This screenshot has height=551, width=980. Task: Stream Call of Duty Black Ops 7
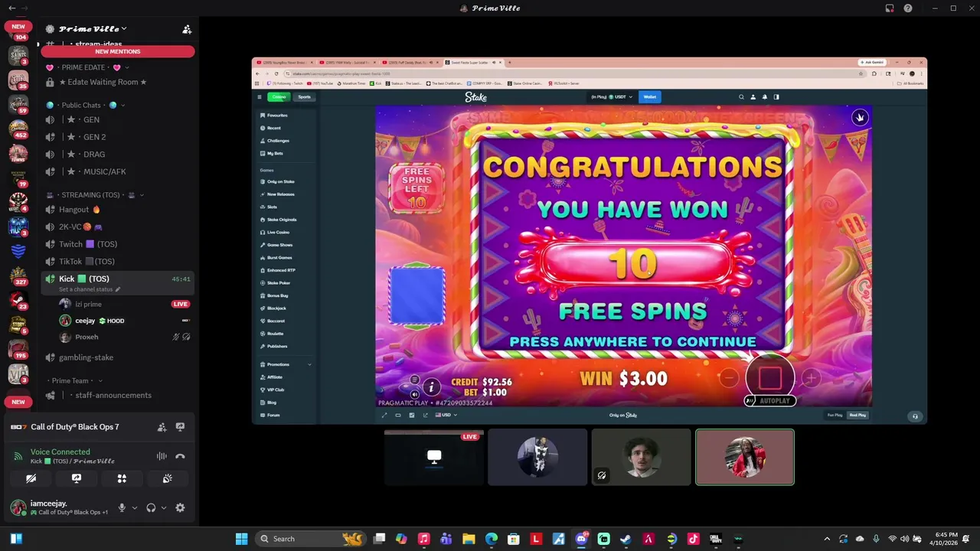(180, 427)
